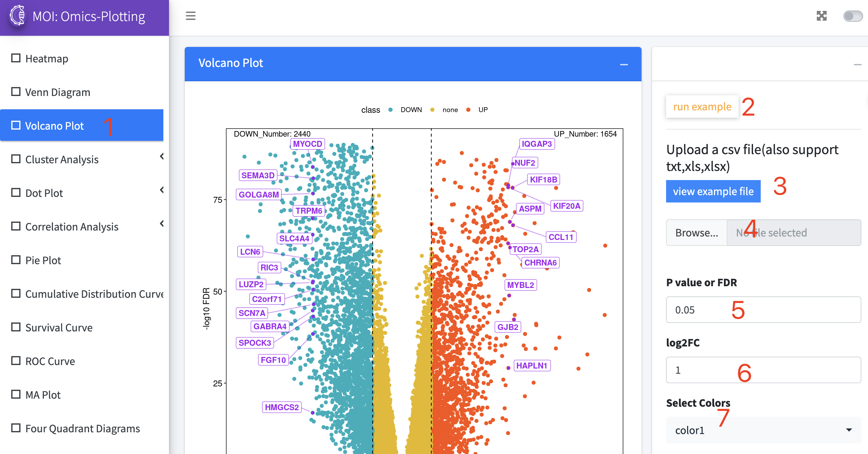Click the HAPLN1 gene label
Viewport: 868px width, 454px height.
coord(532,366)
